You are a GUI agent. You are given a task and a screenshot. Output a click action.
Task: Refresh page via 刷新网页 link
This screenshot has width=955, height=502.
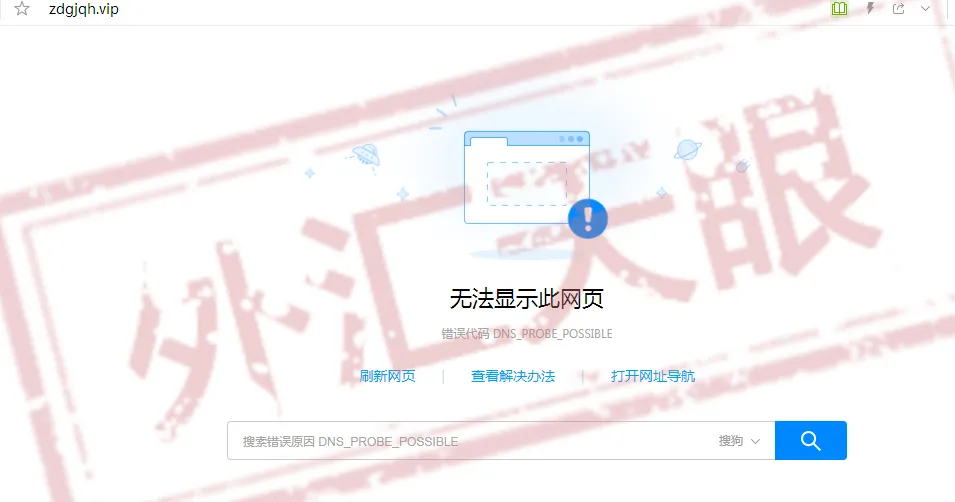(387, 376)
